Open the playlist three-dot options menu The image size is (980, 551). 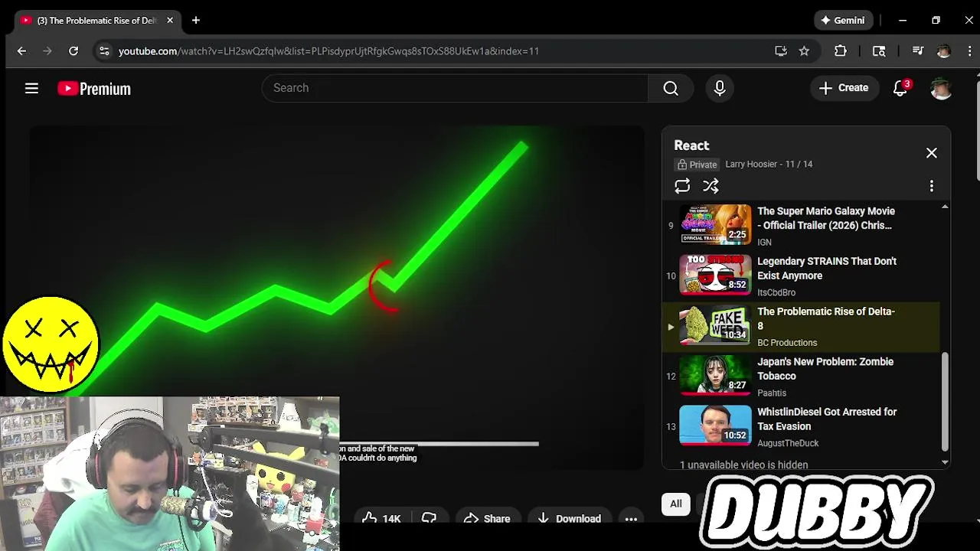tap(932, 186)
